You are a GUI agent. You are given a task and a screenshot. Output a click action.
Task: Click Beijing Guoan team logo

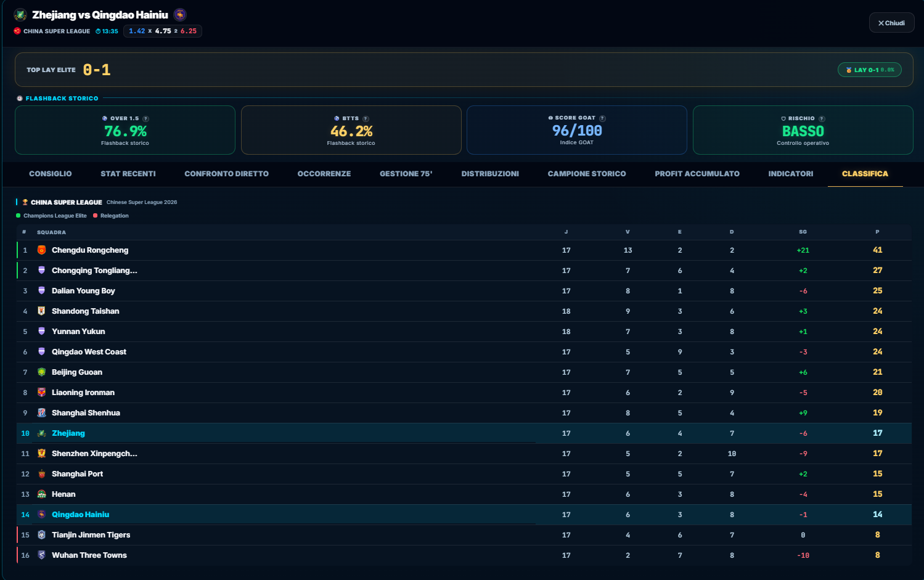click(41, 372)
